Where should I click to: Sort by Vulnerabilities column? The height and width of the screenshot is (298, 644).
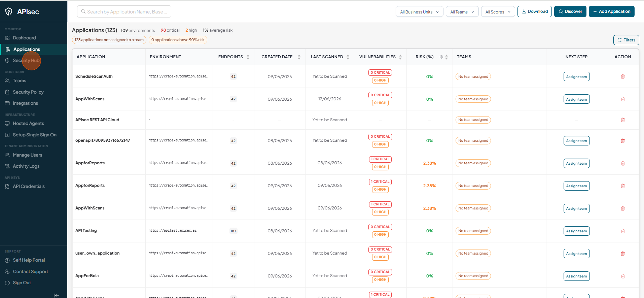point(400,57)
